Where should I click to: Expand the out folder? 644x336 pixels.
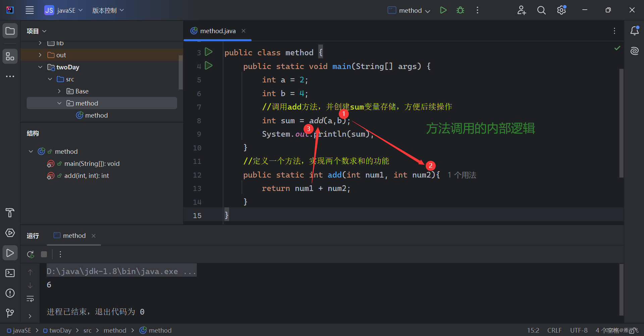(x=40, y=55)
